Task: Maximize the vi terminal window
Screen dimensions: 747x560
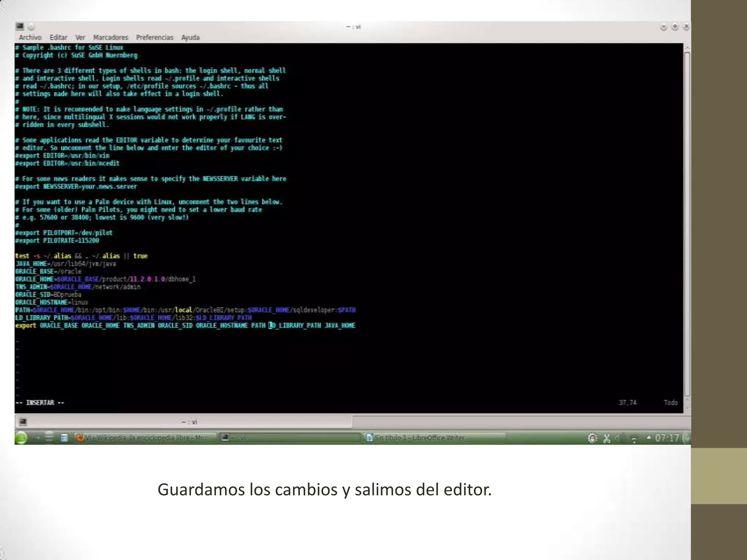Action: tap(675, 27)
